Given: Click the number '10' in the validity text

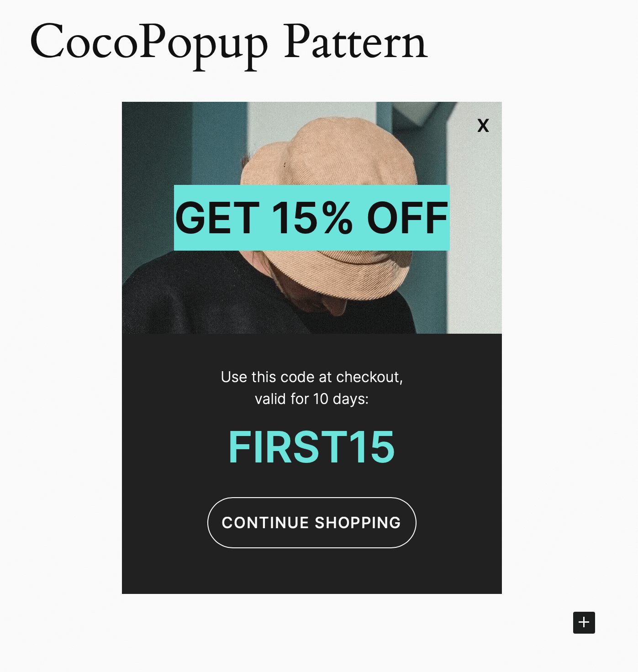Looking at the screenshot, I should pos(321,399).
